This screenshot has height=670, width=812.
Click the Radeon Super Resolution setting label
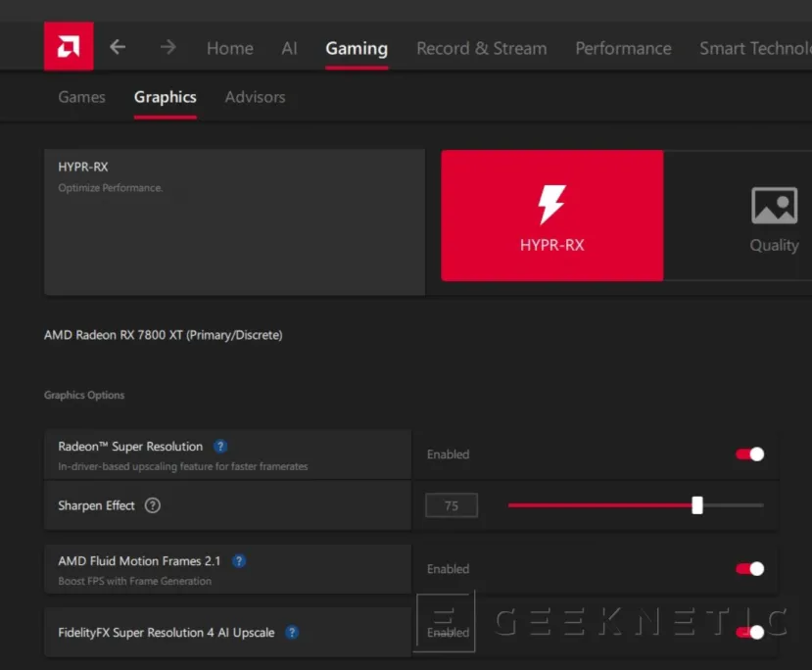click(x=130, y=447)
